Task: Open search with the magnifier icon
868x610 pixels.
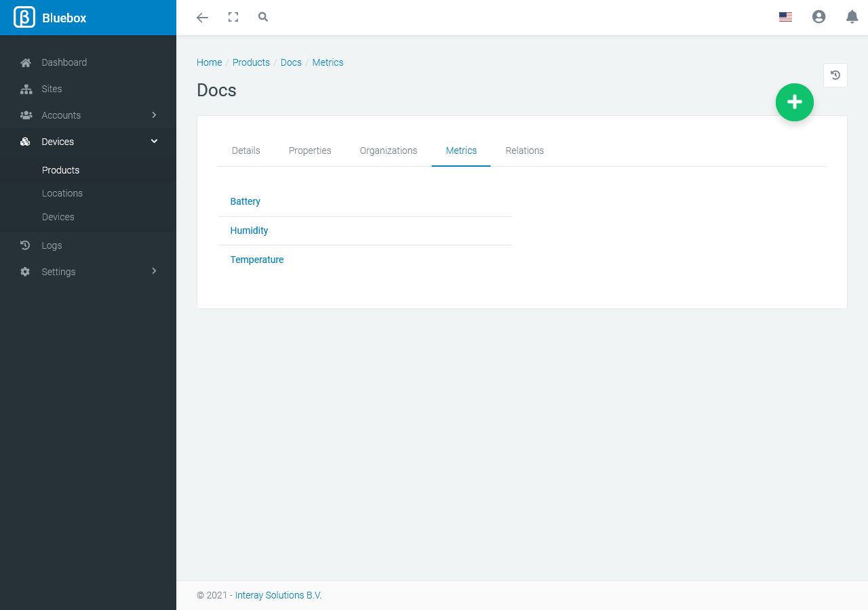Action: tap(263, 18)
